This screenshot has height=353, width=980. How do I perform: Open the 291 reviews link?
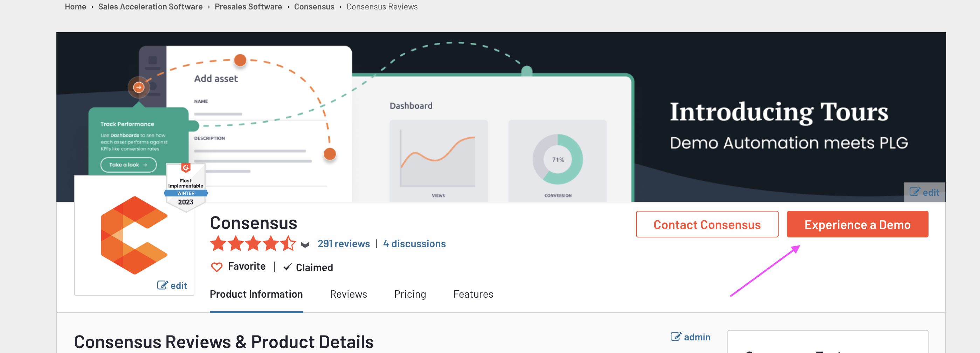344,243
